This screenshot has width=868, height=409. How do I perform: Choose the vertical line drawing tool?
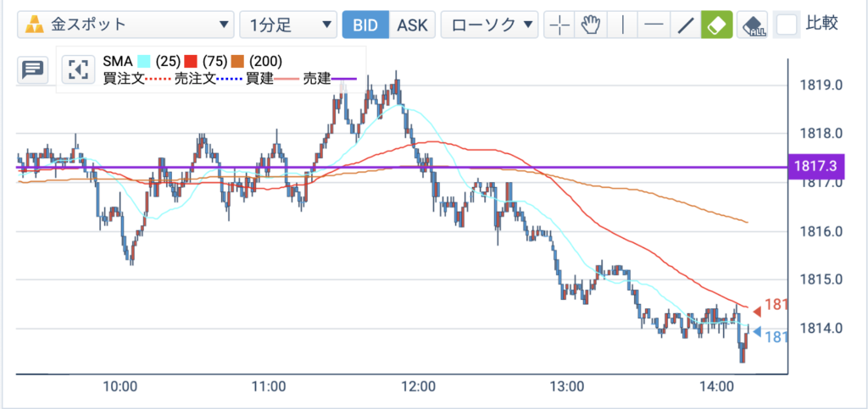(623, 25)
